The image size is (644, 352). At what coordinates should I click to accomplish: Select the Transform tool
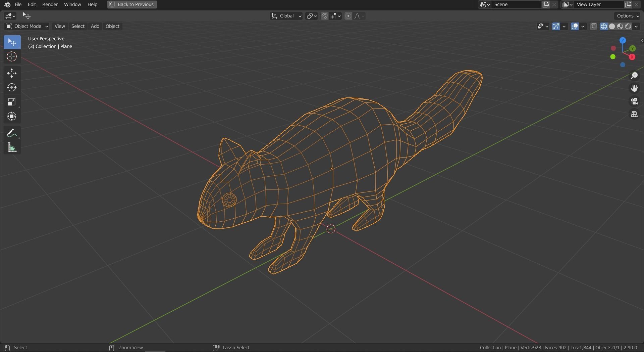pos(12,116)
